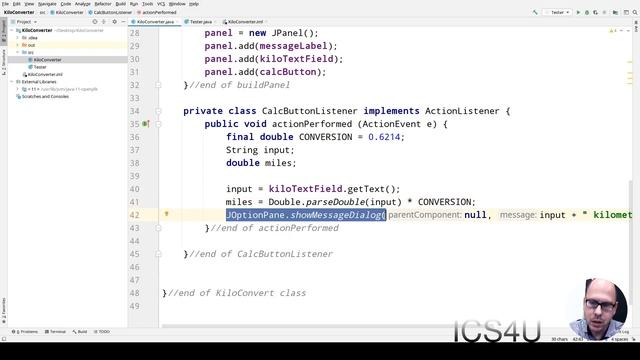Expand the JDK 11 library node
Image resolution: width=640 pixels, height=360 pixels.
tap(18, 89)
